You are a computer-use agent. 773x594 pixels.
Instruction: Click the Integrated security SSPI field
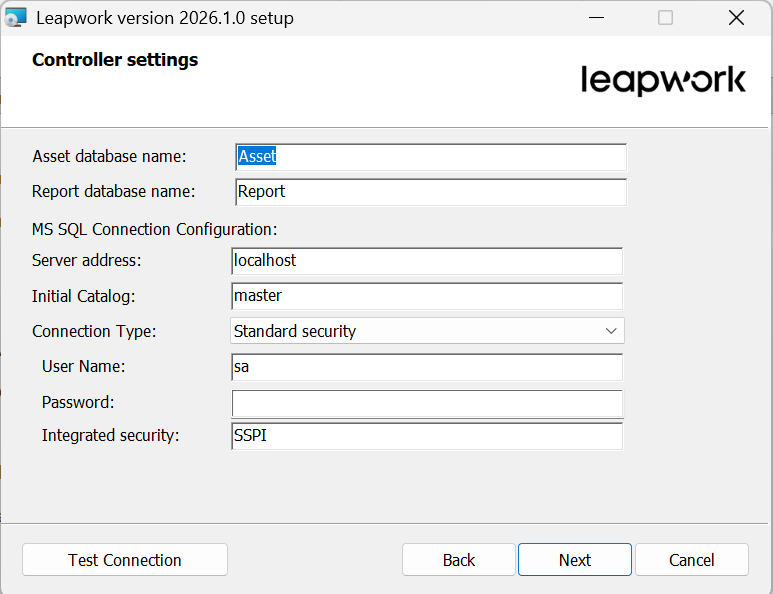tap(427, 436)
